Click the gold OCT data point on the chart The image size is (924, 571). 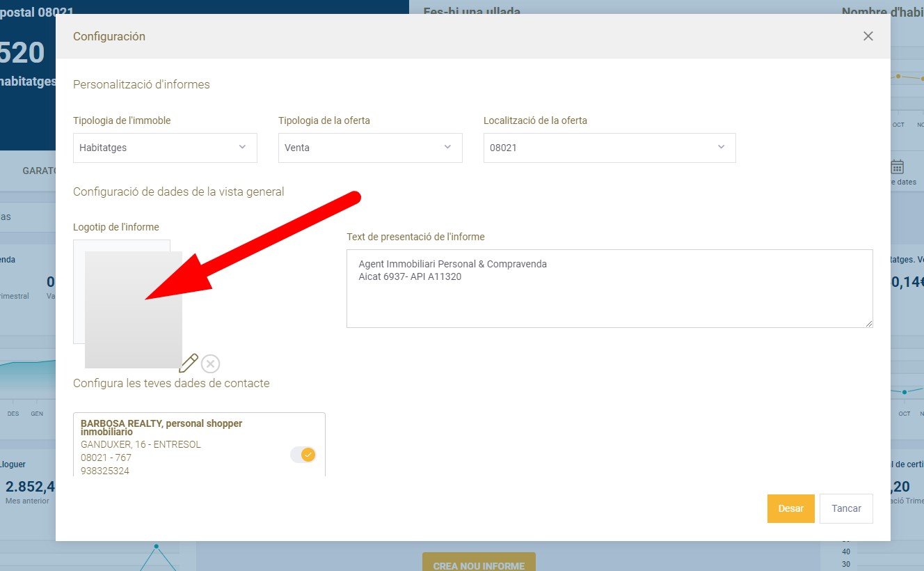[x=898, y=76]
